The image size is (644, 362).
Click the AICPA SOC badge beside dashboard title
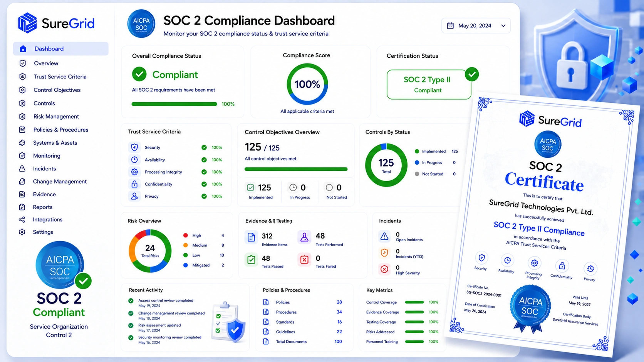(x=141, y=24)
